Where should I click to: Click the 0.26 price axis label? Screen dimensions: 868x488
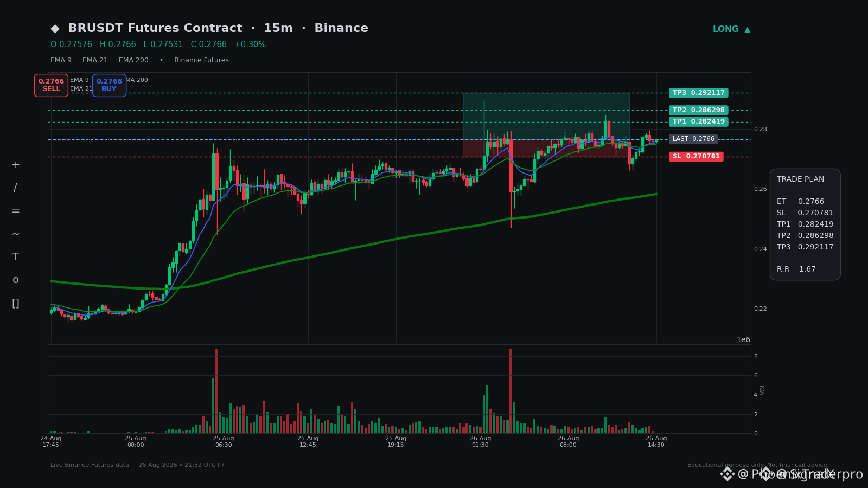coord(761,189)
